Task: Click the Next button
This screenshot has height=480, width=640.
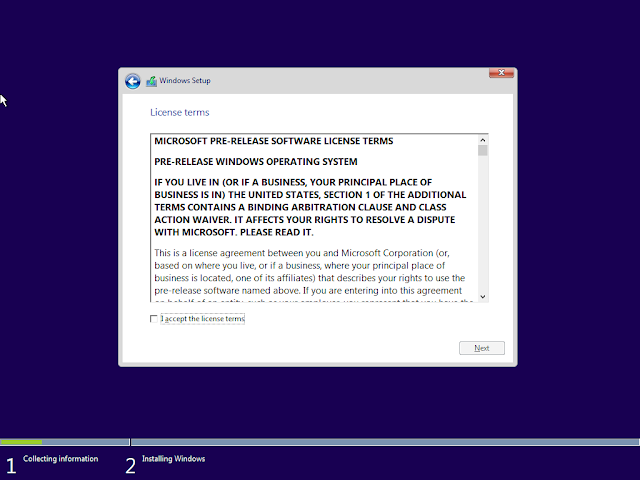Action: pyautogui.click(x=482, y=348)
